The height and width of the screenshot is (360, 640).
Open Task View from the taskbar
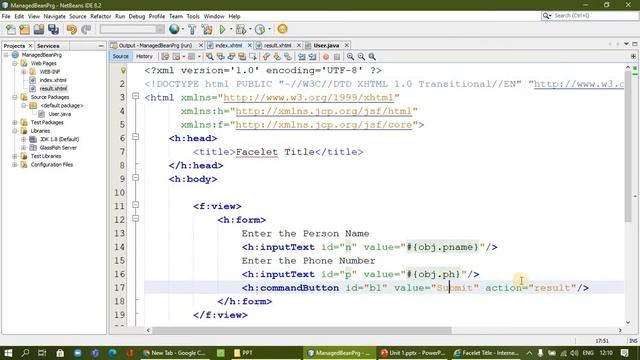42,353
